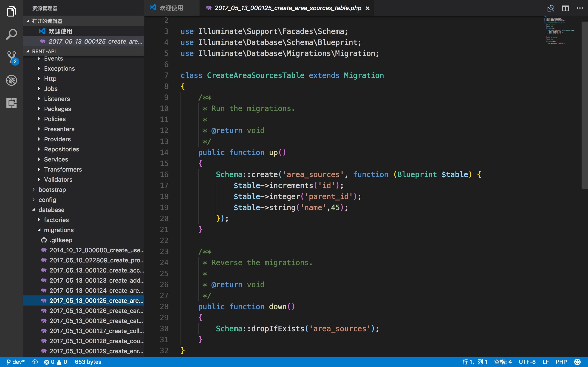This screenshot has width=588, height=367.
Task: Open the more actions ellipsis menu
Action: pos(580,8)
